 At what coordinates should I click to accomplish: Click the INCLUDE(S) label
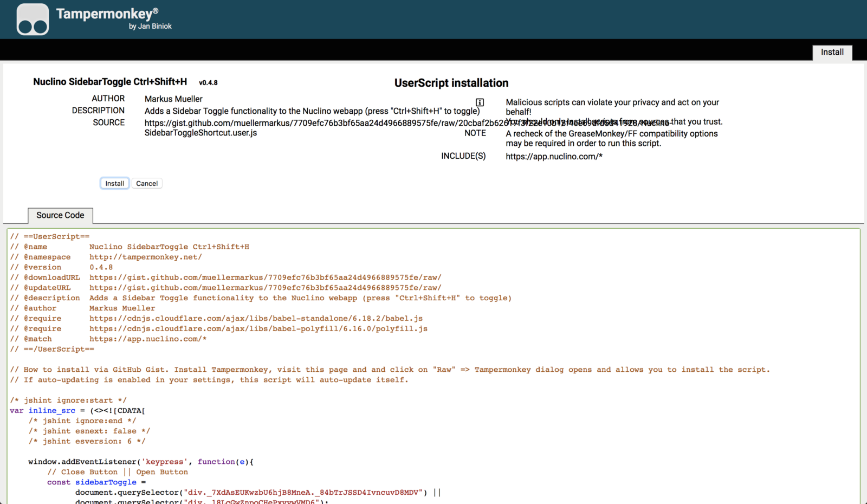click(463, 156)
